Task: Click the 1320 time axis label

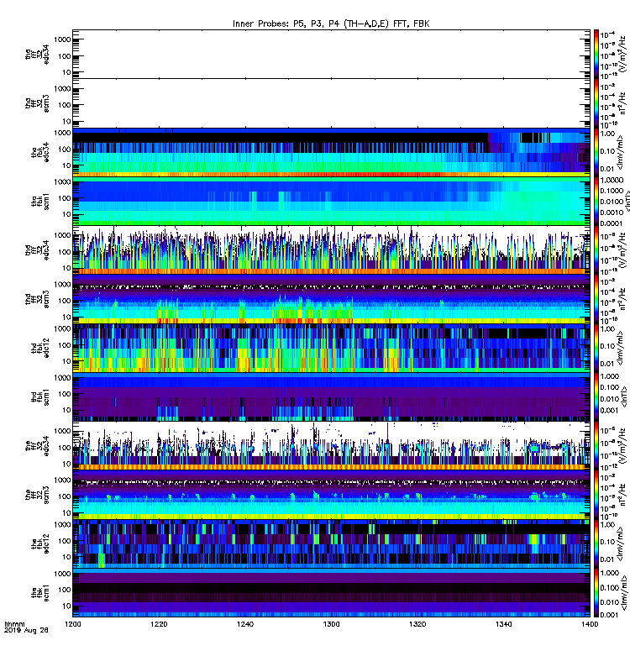Action: coord(417,624)
